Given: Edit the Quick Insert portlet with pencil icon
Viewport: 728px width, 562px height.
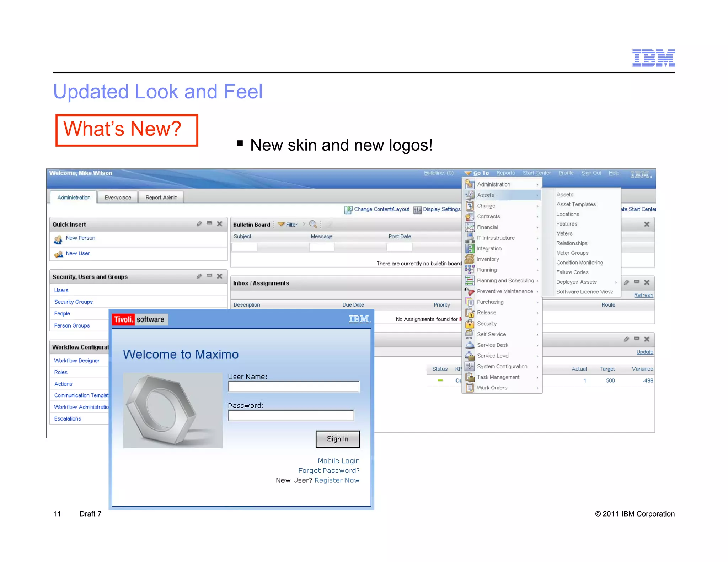Looking at the screenshot, I should 199,224.
